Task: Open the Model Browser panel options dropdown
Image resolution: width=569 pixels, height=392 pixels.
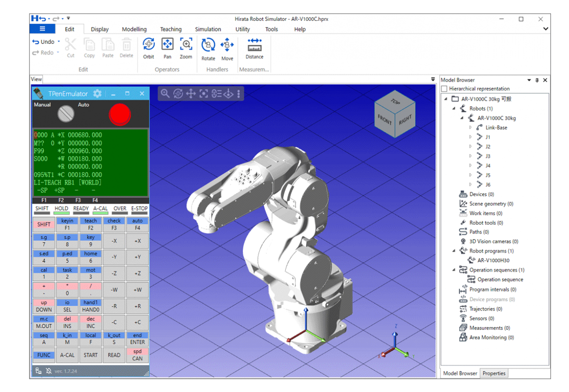Action: tap(529, 80)
